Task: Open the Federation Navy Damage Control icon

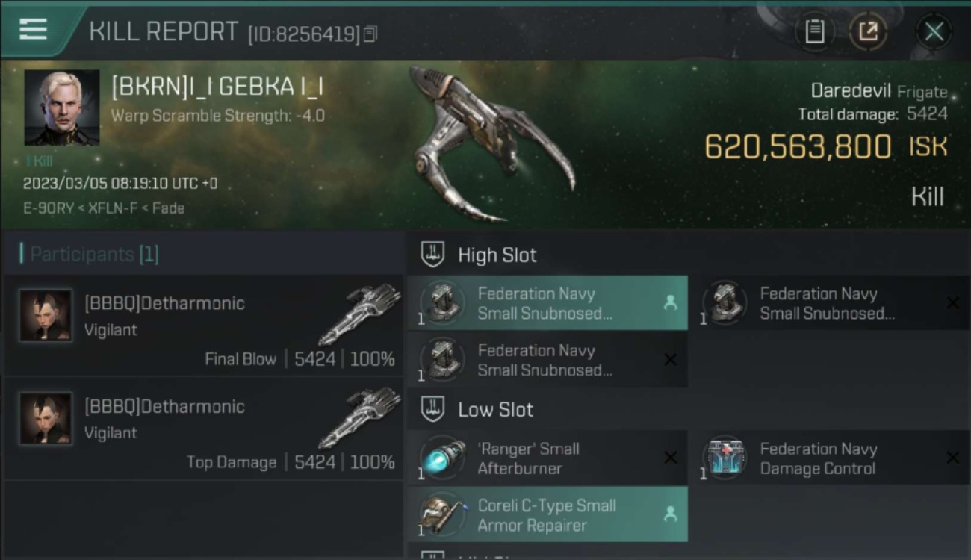Action: (x=725, y=458)
